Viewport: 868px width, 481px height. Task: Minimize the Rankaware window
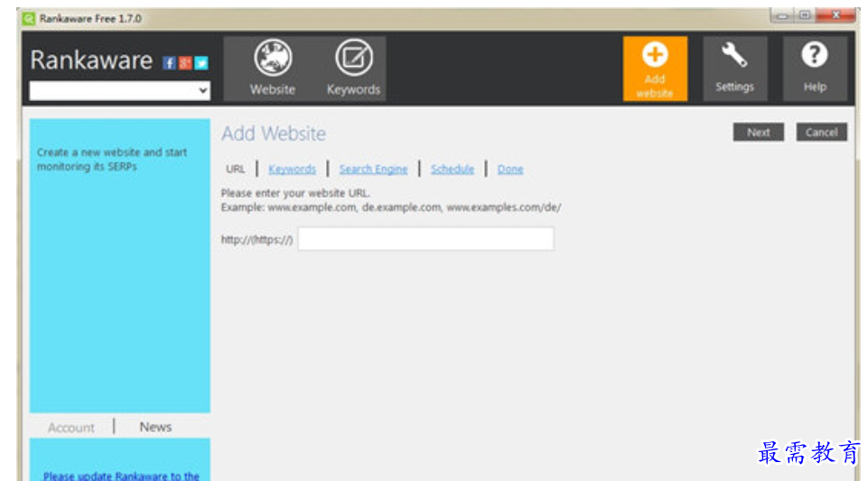(782, 16)
